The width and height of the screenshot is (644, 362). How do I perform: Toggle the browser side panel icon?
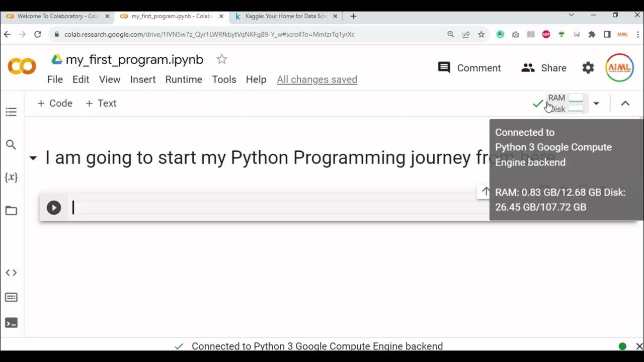[607, 34]
